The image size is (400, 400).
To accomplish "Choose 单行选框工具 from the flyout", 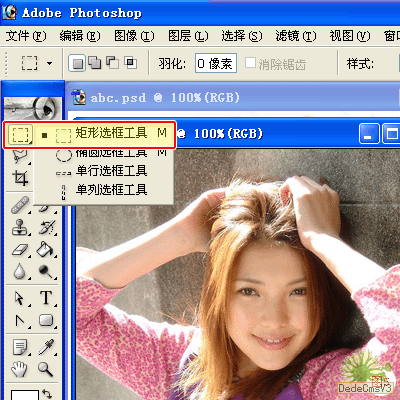I will pos(104,171).
